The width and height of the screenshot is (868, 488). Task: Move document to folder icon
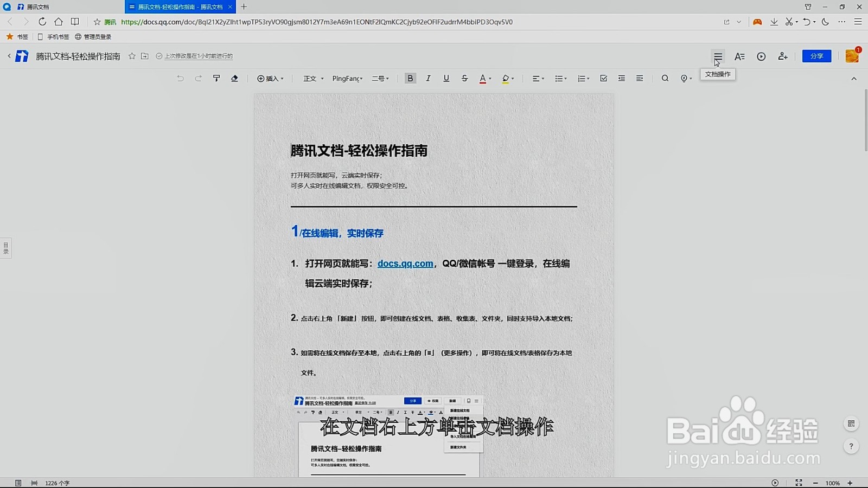(145, 56)
